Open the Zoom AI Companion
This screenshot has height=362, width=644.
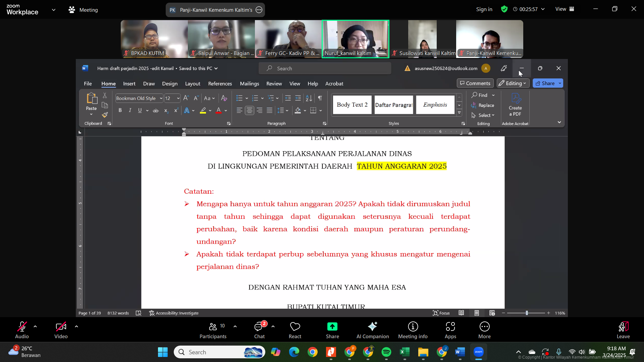point(373,330)
